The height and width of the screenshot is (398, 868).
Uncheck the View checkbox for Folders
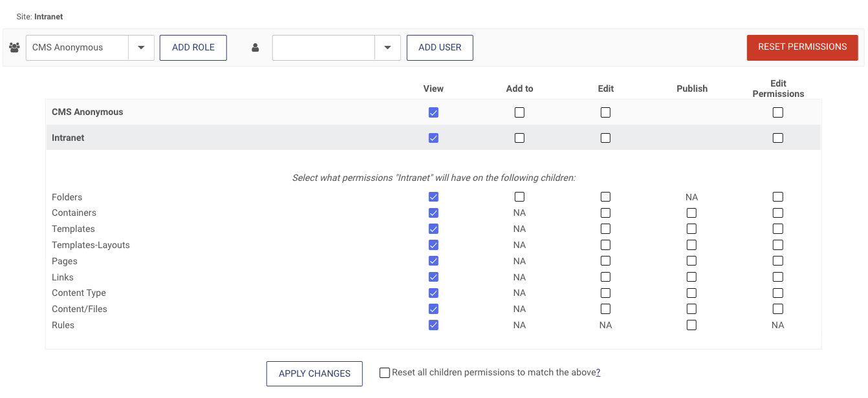(x=433, y=196)
